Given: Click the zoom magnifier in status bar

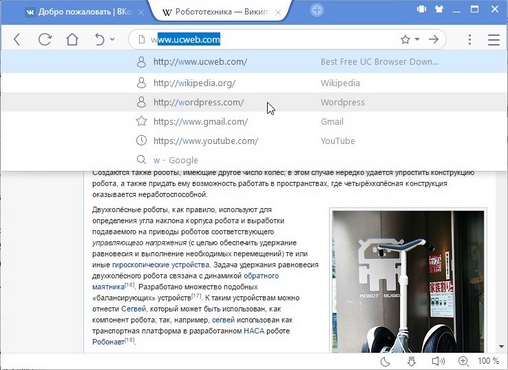Looking at the screenshot, I should pos(463,361).
